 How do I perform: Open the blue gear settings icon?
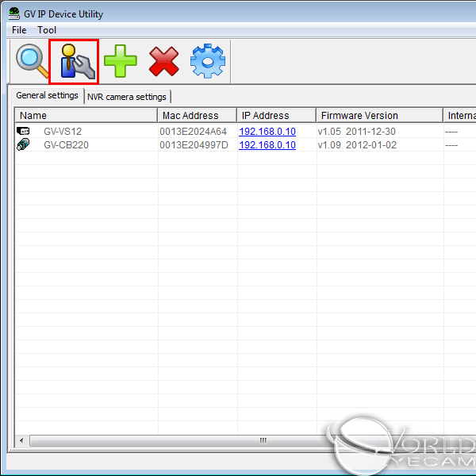point(208,61)
